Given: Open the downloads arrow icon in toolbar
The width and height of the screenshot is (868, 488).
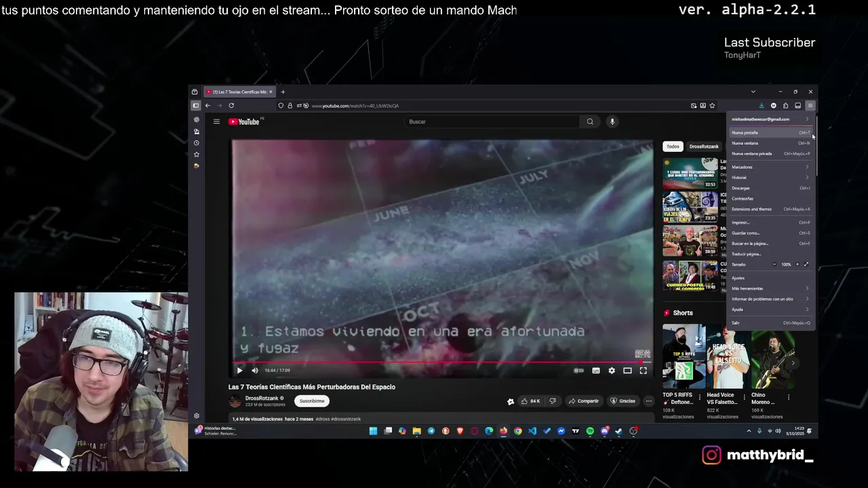Looking at the screenshot, I should [x=762, y=106].
